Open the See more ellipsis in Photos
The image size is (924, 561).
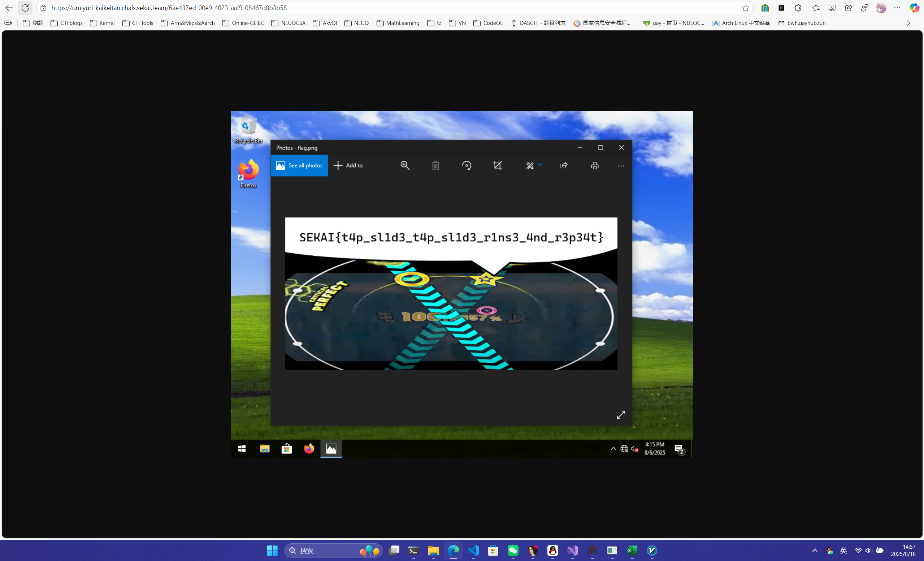coord(621,166)
